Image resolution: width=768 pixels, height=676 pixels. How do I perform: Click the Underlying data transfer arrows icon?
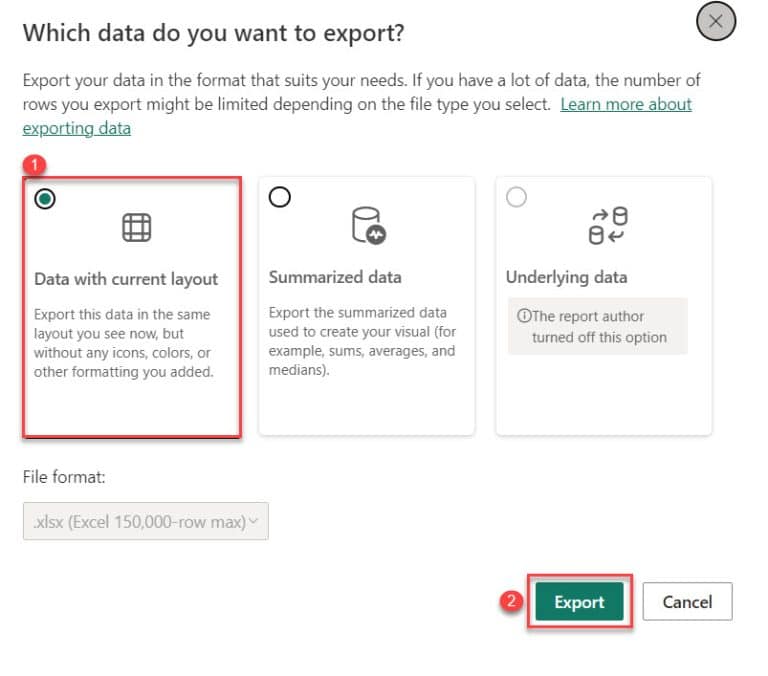pyautogui.click(x=608, y=226)
